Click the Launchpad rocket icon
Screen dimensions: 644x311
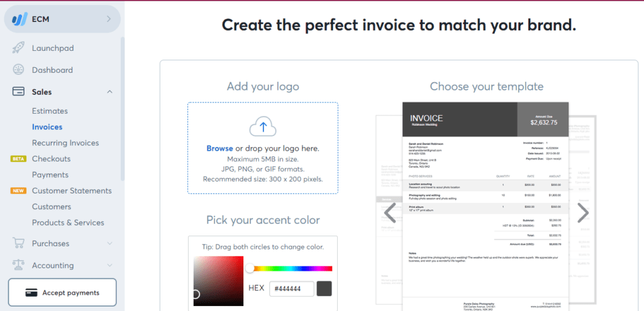19,48
